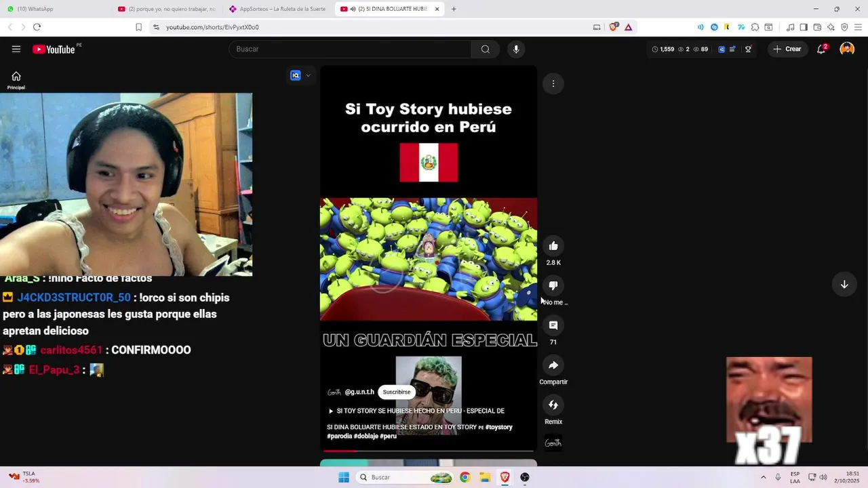The width and height of the screenshot is (868, 488).
Task: Remix this Short
Action: [x=553, y=405]
